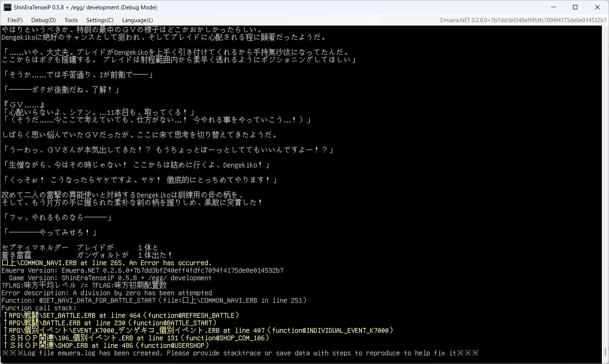
Task: Click the line starting '「……いや、大丈夫。'
Action: [176, 52]
